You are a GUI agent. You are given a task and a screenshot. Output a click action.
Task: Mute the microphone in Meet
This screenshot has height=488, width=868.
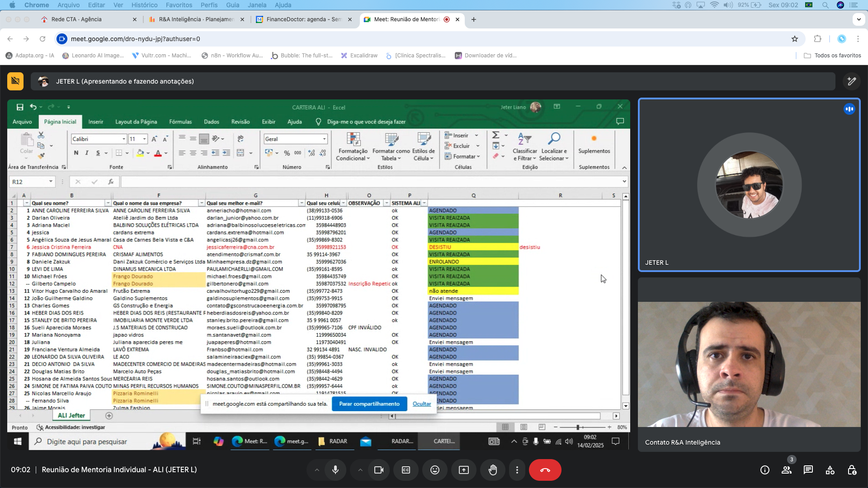click(x=335, y=470)
